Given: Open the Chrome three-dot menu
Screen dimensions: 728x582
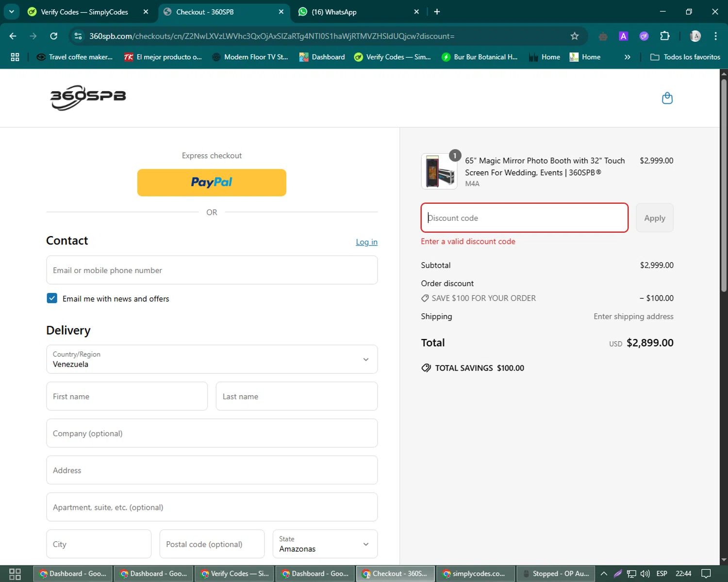Looking at the screenshot, I should [715, 36].
